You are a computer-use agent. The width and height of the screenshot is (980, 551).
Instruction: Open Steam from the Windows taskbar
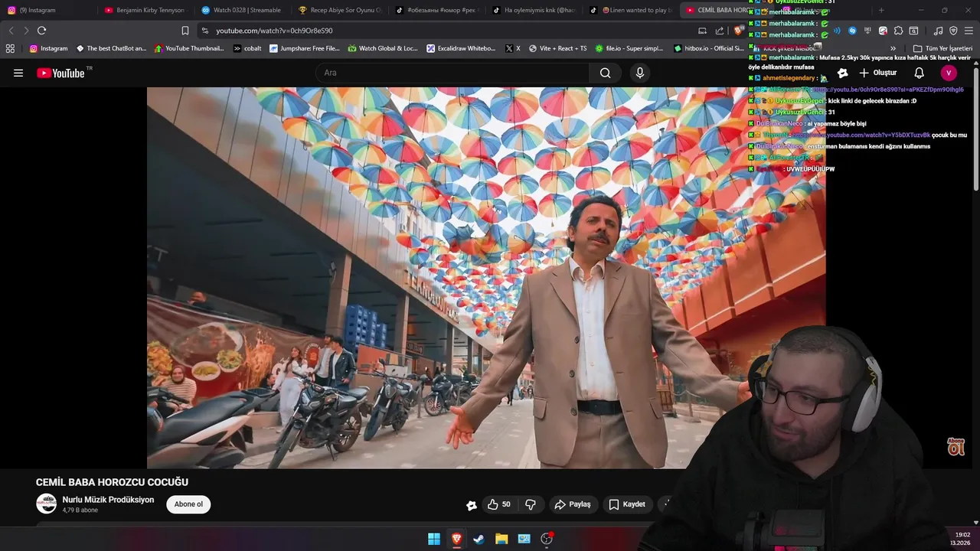479,539
